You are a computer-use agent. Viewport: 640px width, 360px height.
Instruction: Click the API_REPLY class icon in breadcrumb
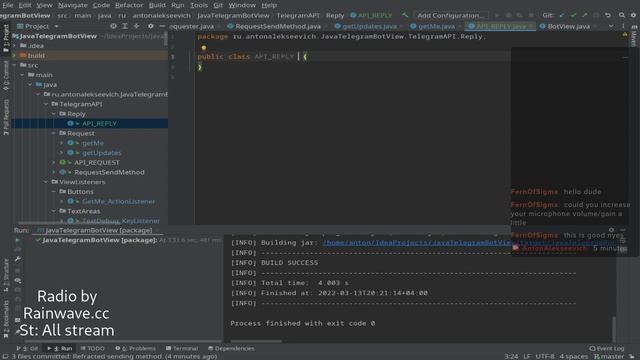[353, 15]
